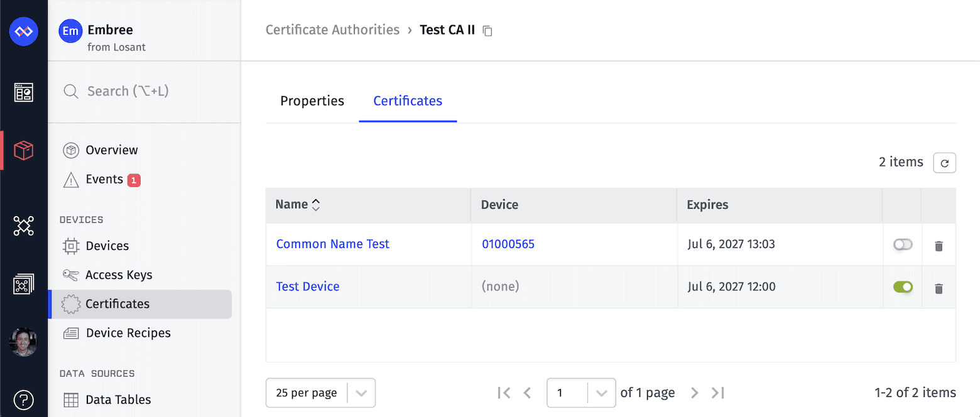Open the 25 per page dropdown
Image resolution: width=980 pixels, height=417 pixels.
click(x=320, y=393)
